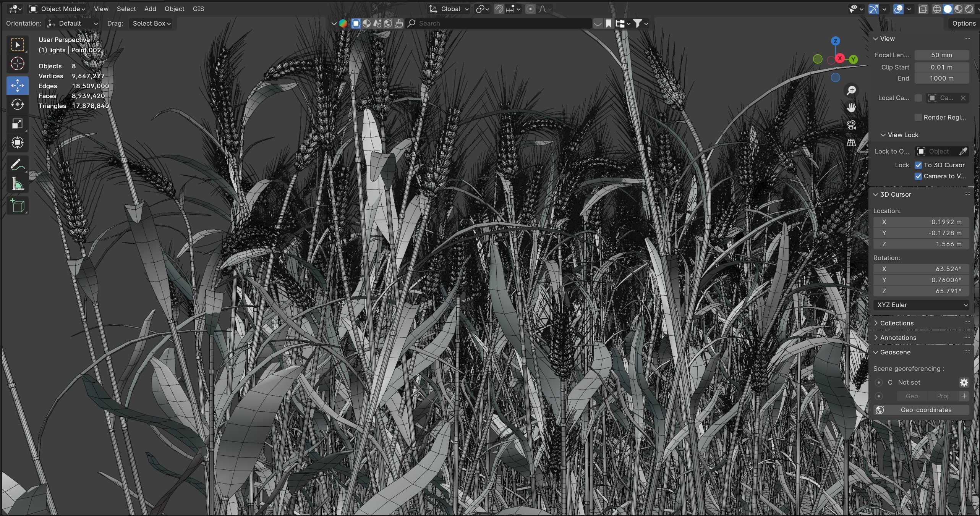Disable Camera to View checkbox
The width and height of the screenshot is (980, 516).
coord(918,176)
